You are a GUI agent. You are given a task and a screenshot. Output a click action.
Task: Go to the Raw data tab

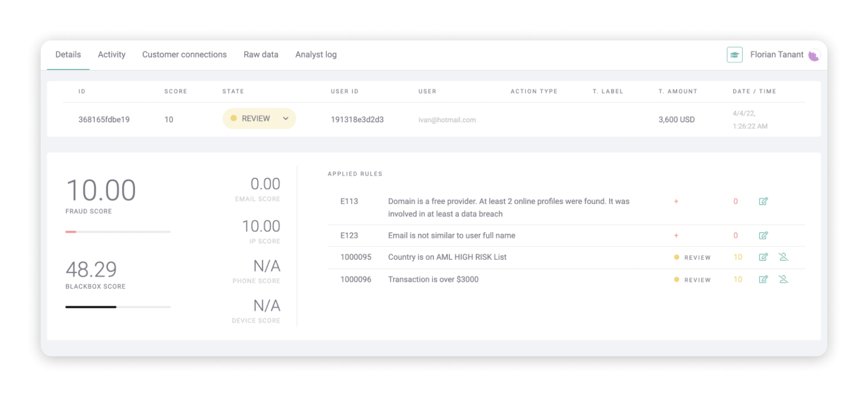coord(261,55)
